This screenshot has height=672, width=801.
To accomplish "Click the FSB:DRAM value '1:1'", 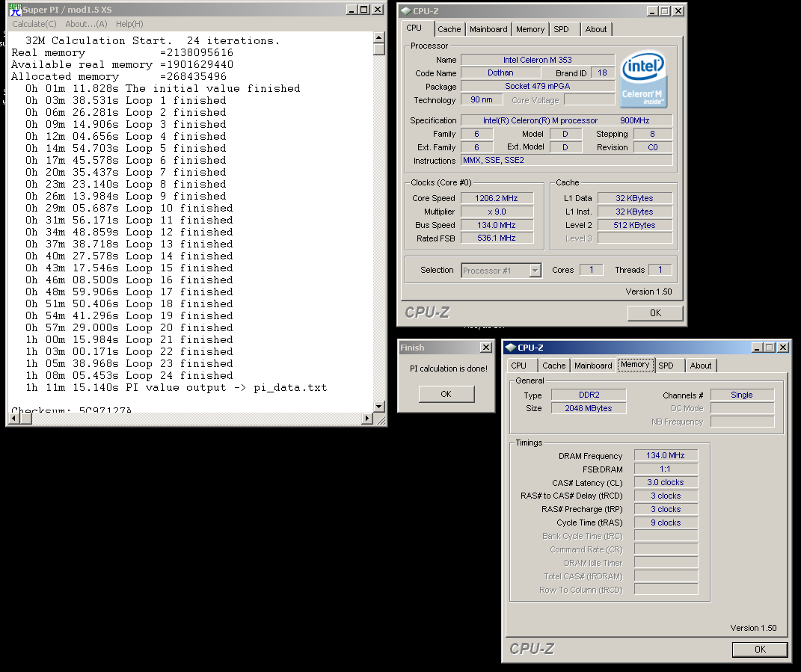I will 666,469.
